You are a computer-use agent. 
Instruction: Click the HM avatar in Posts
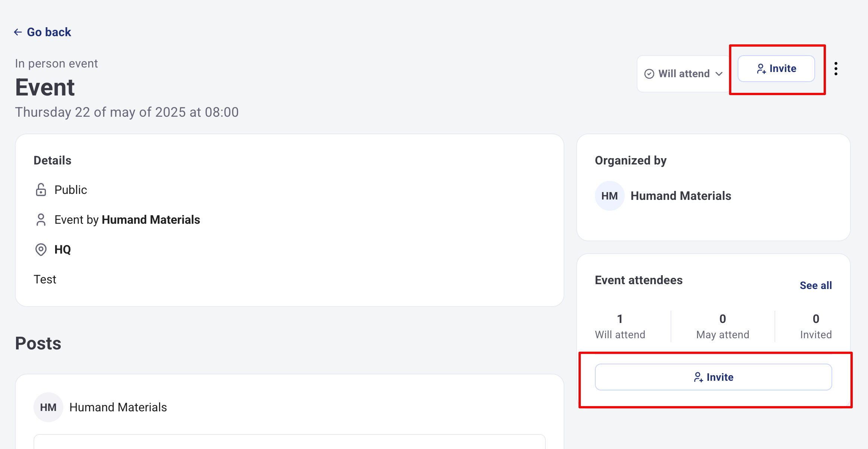coord(48,407)
